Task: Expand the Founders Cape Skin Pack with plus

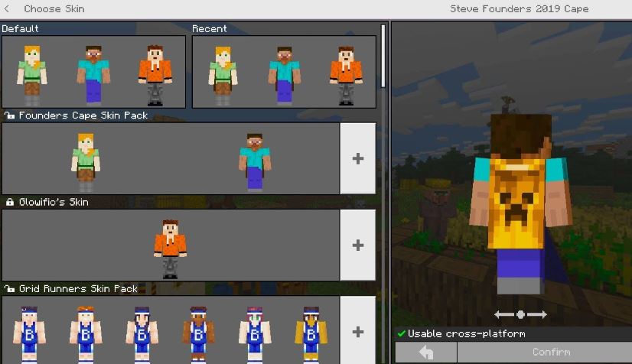Action: [x=358, y=158]
